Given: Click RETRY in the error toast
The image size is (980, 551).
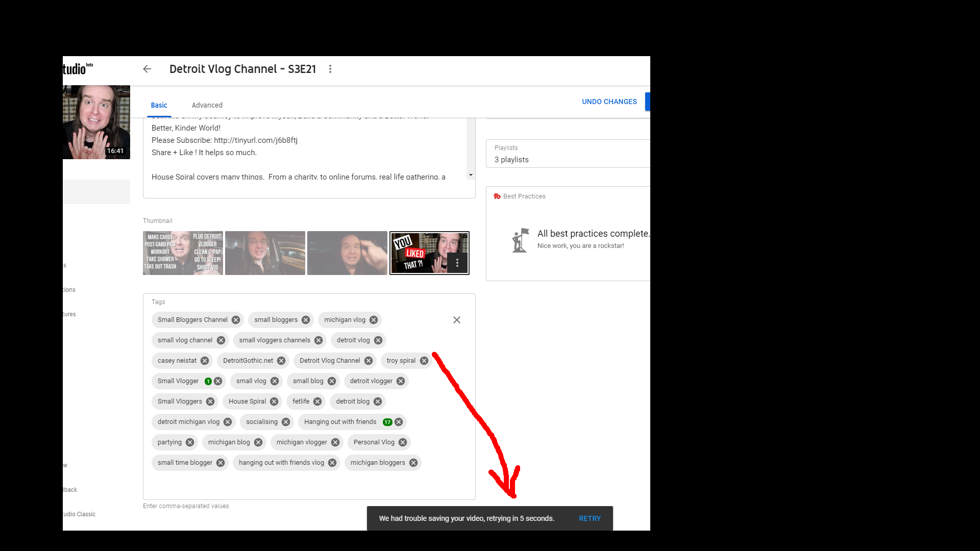Looking at the screenshot, I should 590,518.
